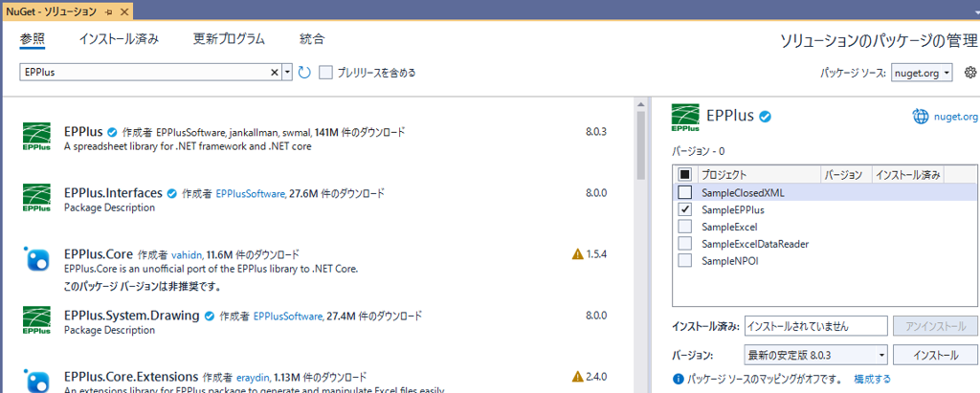Viewport: 980px width, 393px height.
Task: Sort by プロジェクト column header
Action: click(x=758, y=175)
